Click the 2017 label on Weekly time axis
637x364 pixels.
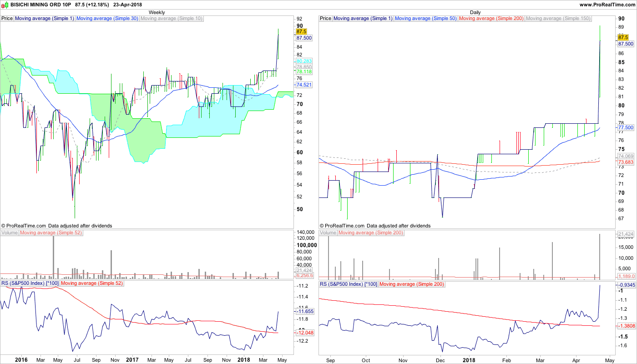[132, 360]
